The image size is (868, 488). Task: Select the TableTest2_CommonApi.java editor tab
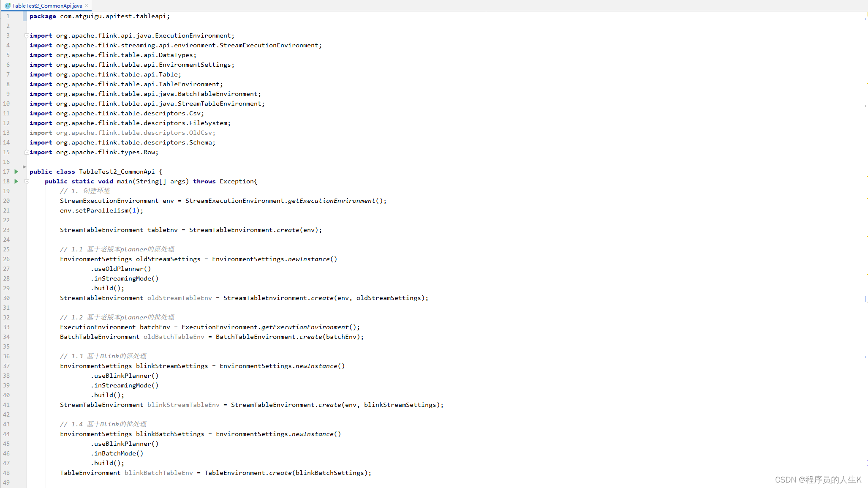pos(47,5)
